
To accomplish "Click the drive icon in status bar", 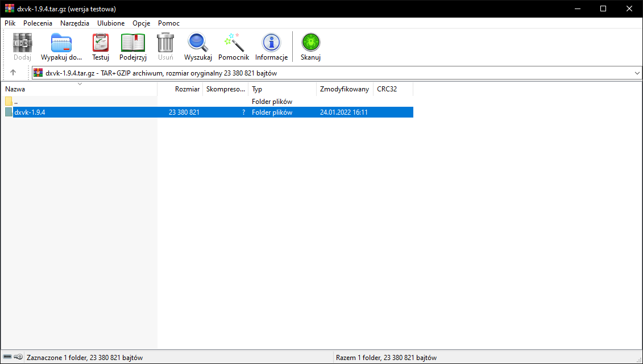I will click(7, 357).
